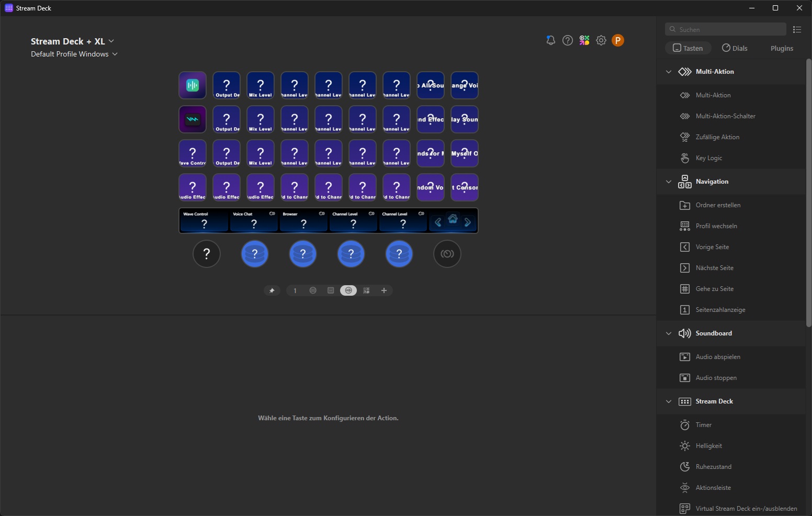Click the help question mark icon in header

click(568, 40)
